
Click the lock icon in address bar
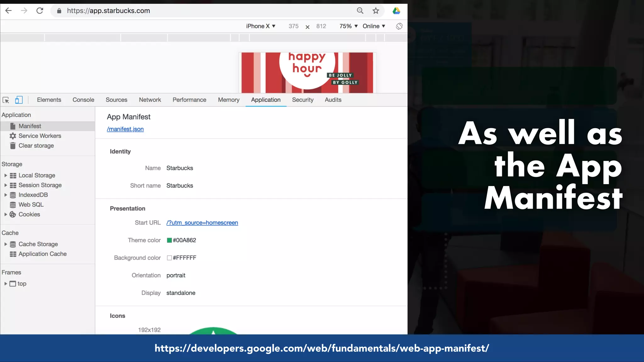click(59, 11)
